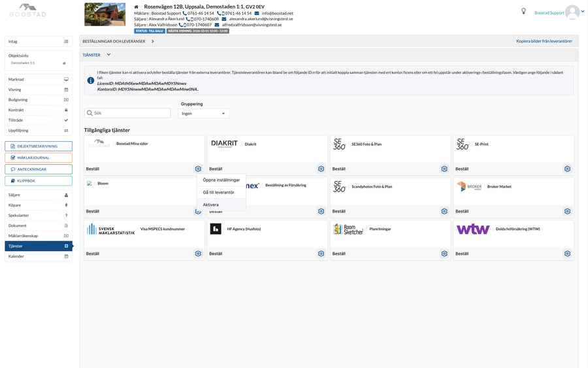Screen dimensions: 588x368
Task: Click Beställ on the Bloom card
Action: click(x=93, y=212)
